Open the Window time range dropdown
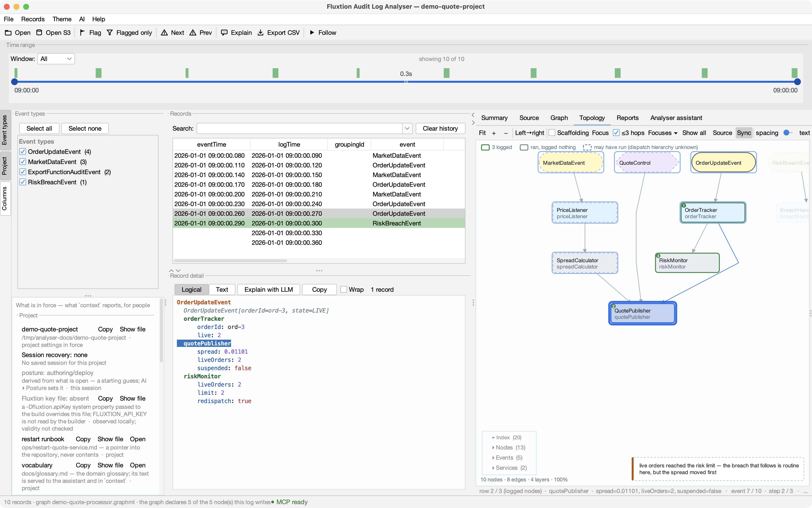812x508 pixels. point(56,59)
